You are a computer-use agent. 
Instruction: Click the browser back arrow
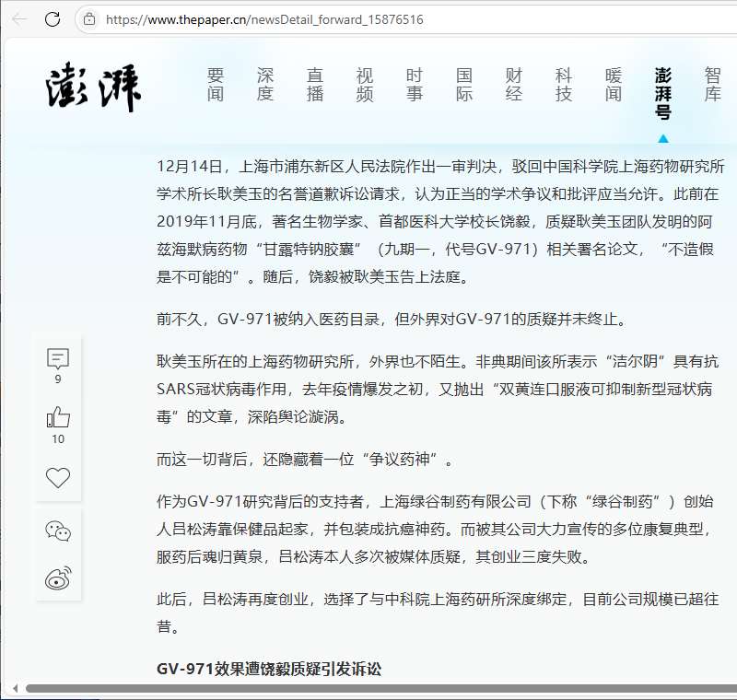tap(19, 19)
